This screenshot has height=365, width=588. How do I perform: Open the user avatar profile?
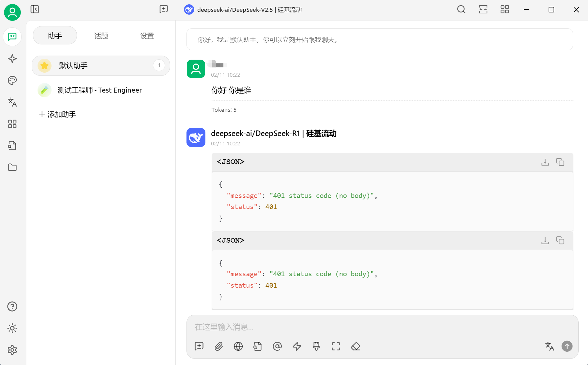[x=12, y=12]
